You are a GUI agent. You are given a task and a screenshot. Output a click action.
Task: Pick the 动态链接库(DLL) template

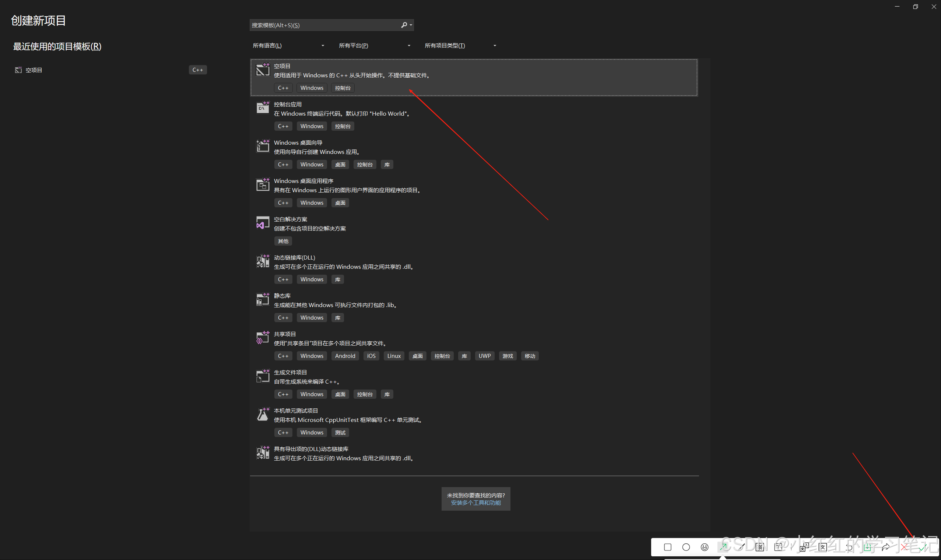click(x=294, y=257)
